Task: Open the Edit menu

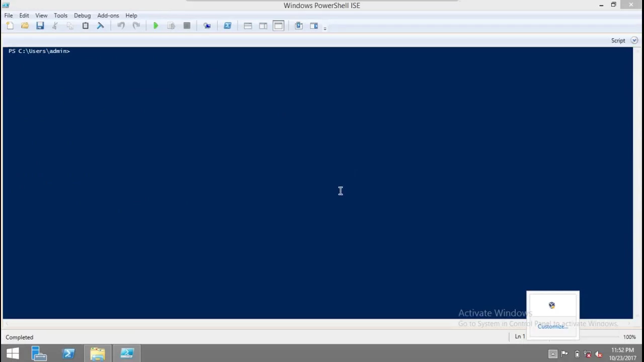Action: 24,16
